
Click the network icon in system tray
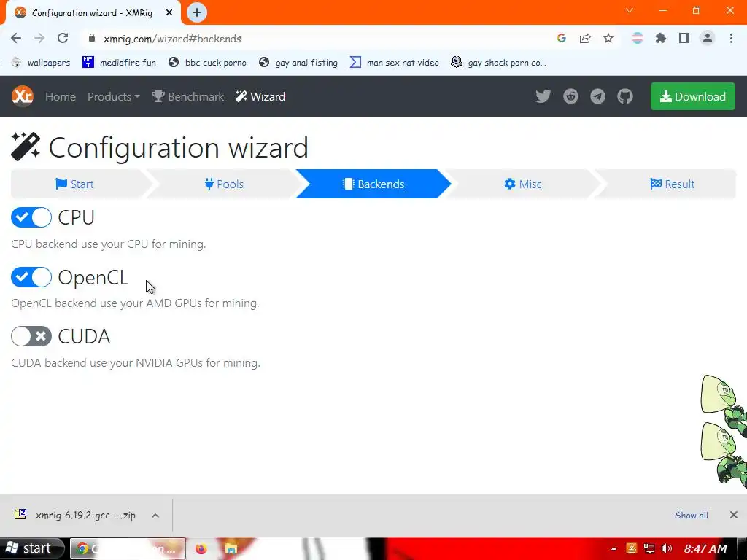(649, 548)
